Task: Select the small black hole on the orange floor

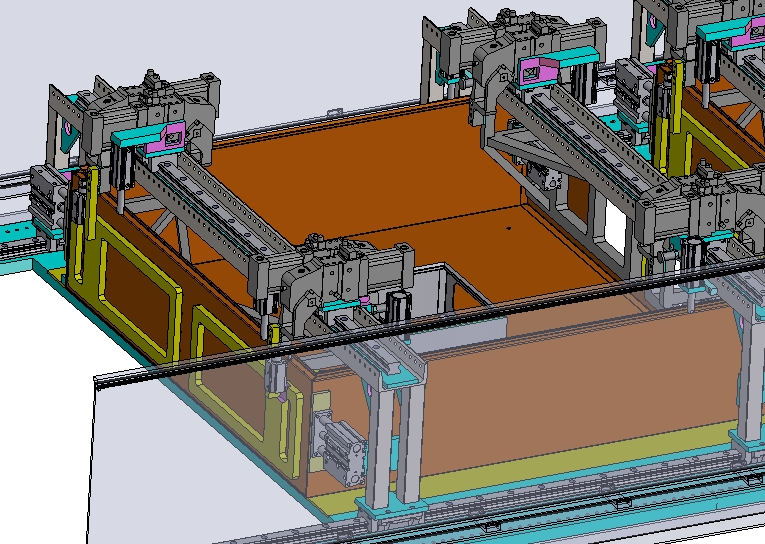Action: coord(508,228)
